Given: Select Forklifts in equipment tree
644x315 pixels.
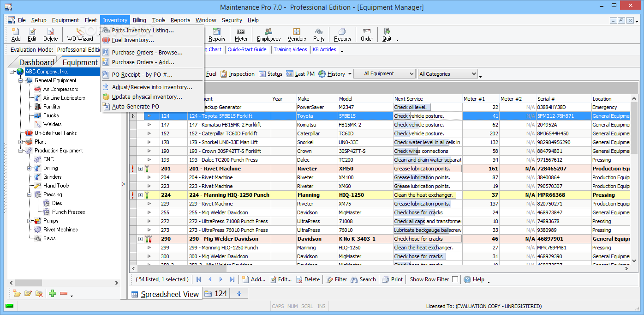Looking at the screenshot, I should pyautogui.click(x=52, y=107).
